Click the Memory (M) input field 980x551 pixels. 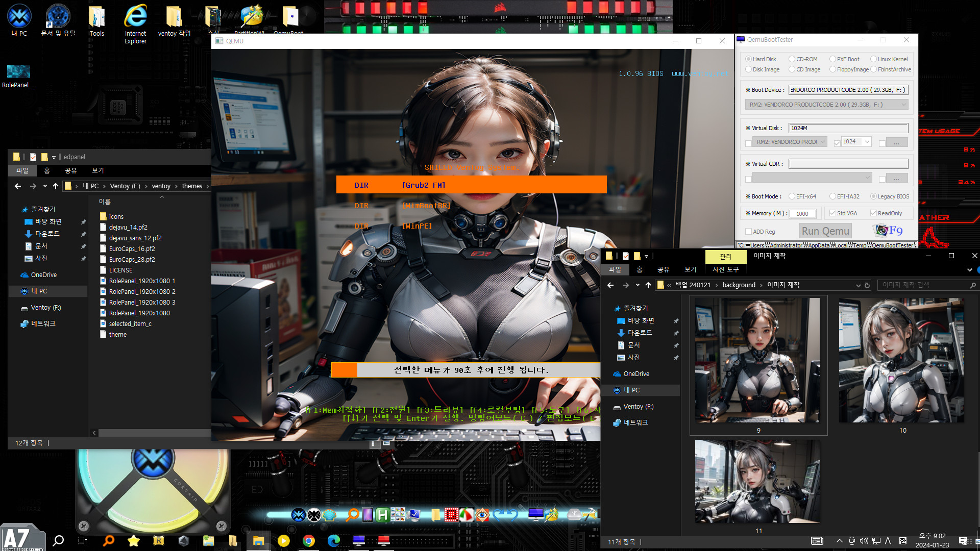pyautogui.click(x=802, y=214)
